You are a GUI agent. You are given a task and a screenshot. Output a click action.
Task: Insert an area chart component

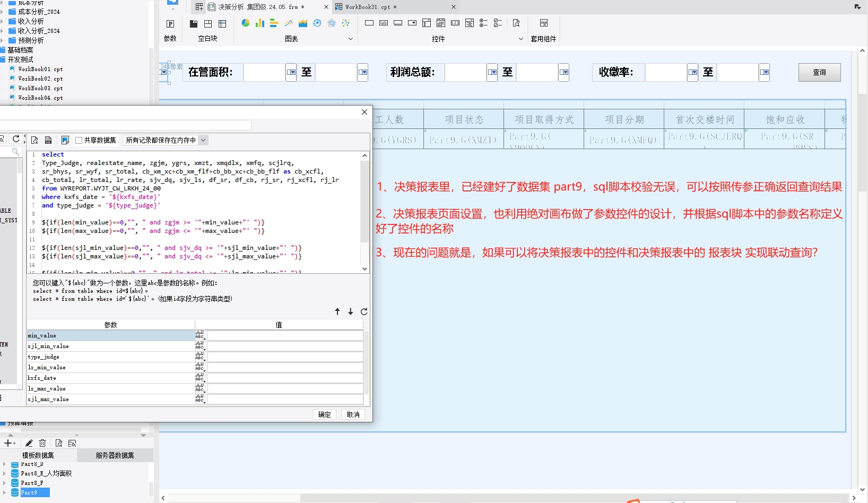pos(303,23)
